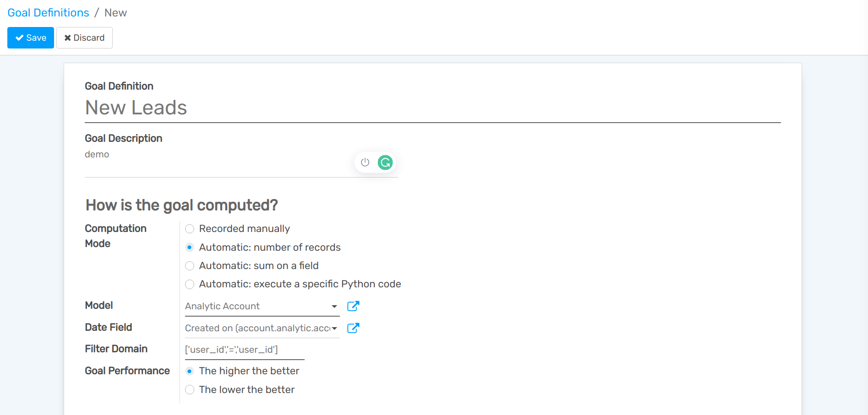Select The lower the better goal performance
Image resolution: width=868 pixels, height=415 pixels.
190,389
